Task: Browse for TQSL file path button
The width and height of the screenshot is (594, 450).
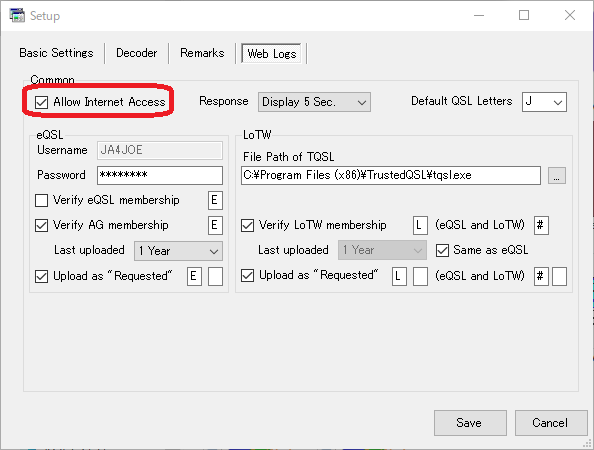Action: [556, 176]
